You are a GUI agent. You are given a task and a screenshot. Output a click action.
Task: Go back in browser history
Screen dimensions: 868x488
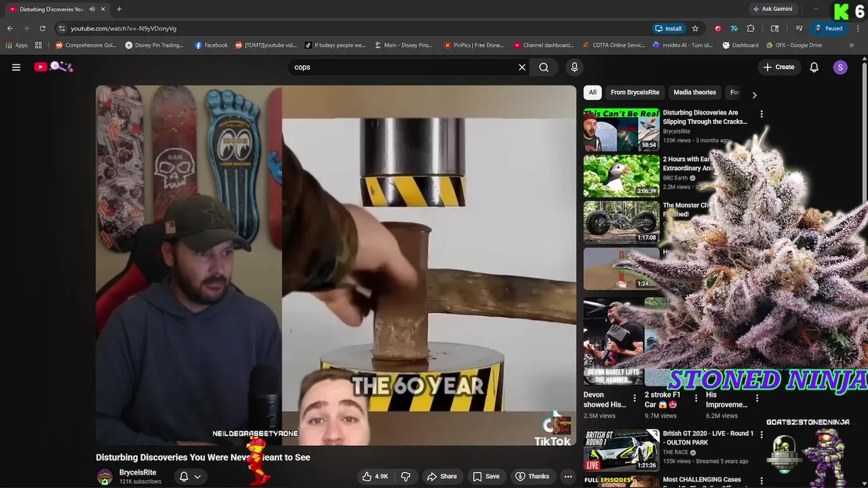[9, 28]
